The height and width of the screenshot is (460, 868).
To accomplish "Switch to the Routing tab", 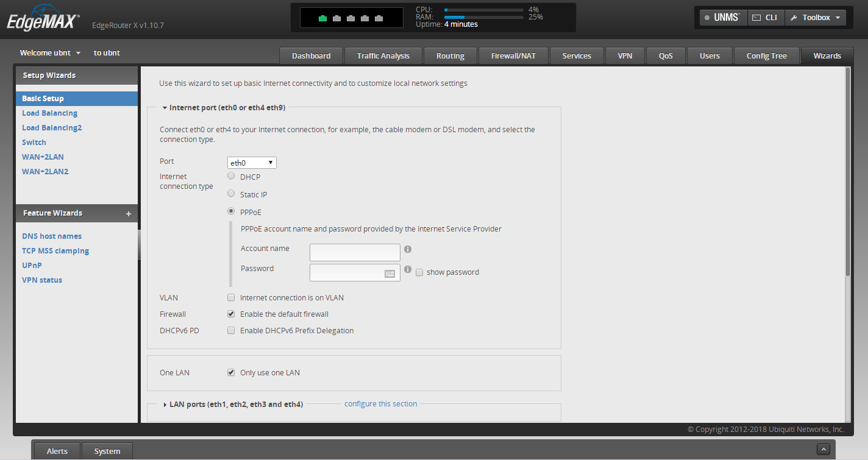I will pyautogui.click(x=450, y=55).
